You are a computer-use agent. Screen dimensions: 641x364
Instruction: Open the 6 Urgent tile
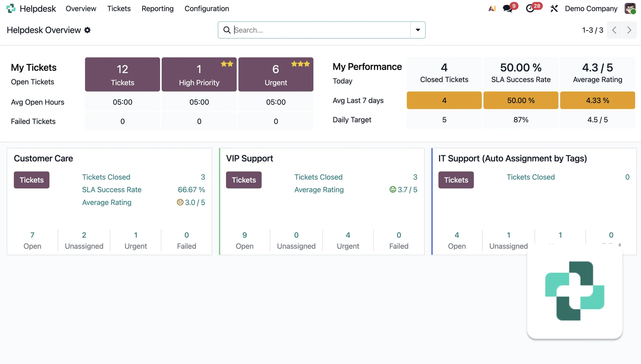276,74
